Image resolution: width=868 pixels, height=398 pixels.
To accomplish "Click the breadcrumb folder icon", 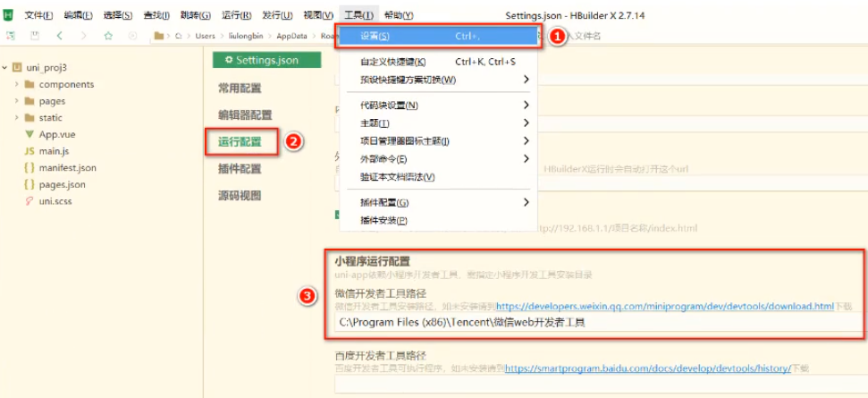I will tap(159, 36).
